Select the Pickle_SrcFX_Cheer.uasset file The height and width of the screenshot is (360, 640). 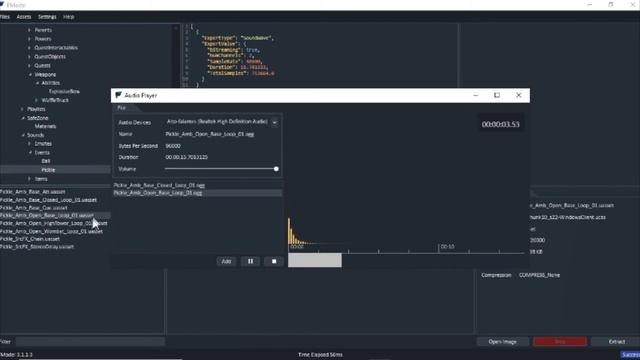30,239
